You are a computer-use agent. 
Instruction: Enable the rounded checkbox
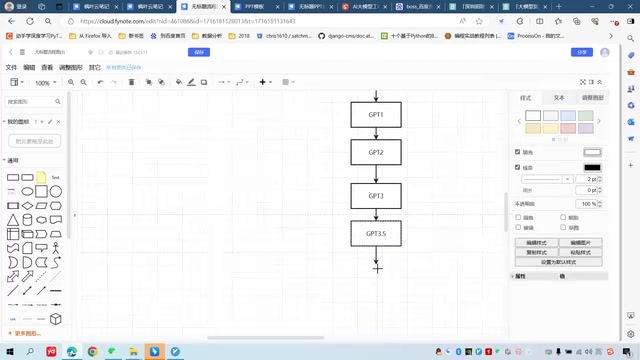pyautogui.click(x=518, y=217)
